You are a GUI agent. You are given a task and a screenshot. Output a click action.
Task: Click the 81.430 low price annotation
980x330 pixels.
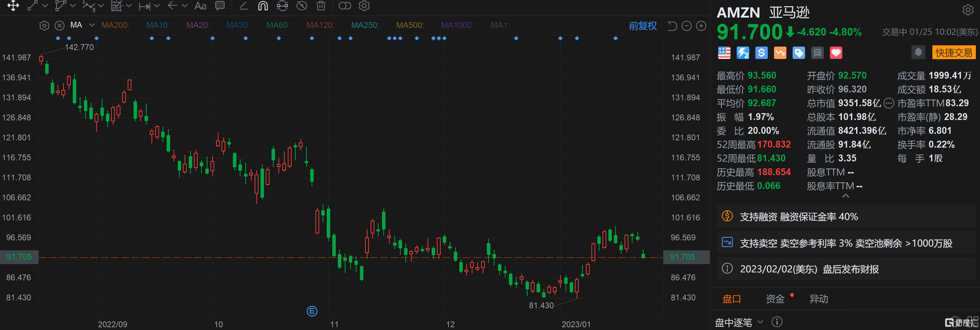click(541, 305)
